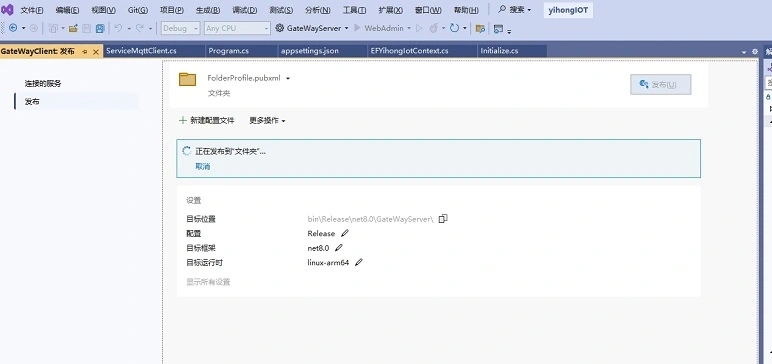This screenshot has height=364, width=772.
Task: Click the open file folder icon
Action: [73, 28]
